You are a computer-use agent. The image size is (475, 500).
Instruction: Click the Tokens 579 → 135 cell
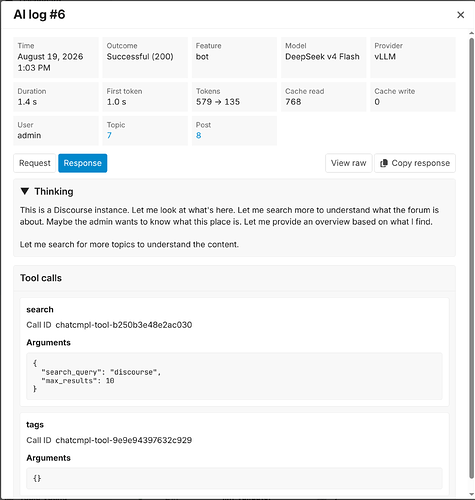[x=234, y=97]
